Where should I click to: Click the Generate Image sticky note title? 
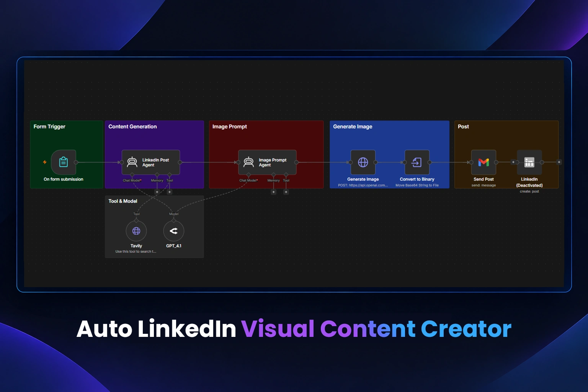(x=353, y=127)
